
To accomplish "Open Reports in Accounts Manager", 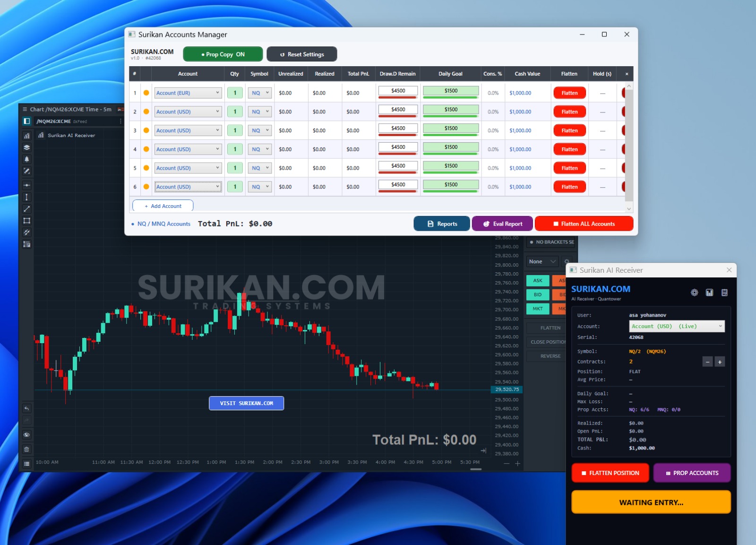I will 442,224.
